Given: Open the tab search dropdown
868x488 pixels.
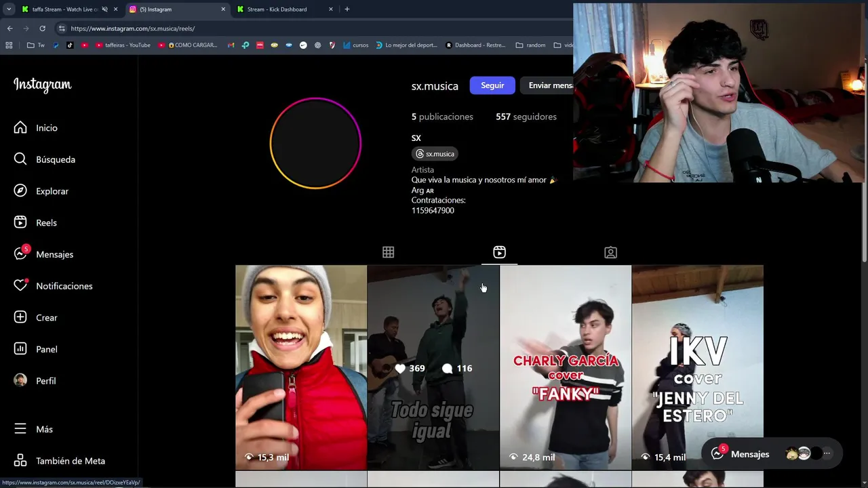Looking at the screenshot, I should 9,9.
